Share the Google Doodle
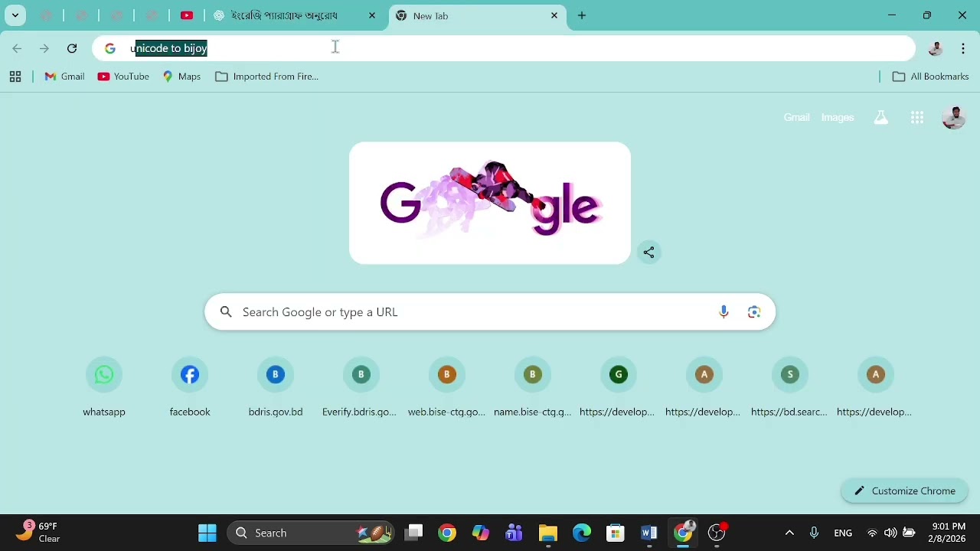 [649, 253]
